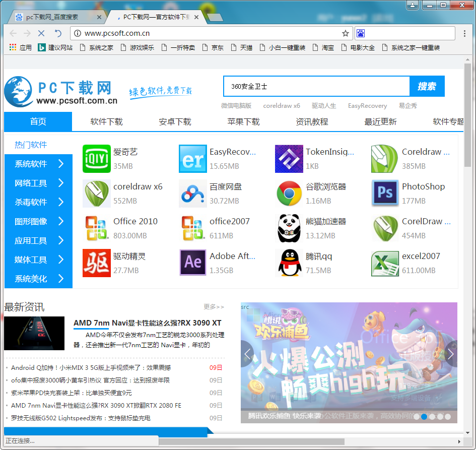Open the Baidu Netdisk icon

coord(193,194)
